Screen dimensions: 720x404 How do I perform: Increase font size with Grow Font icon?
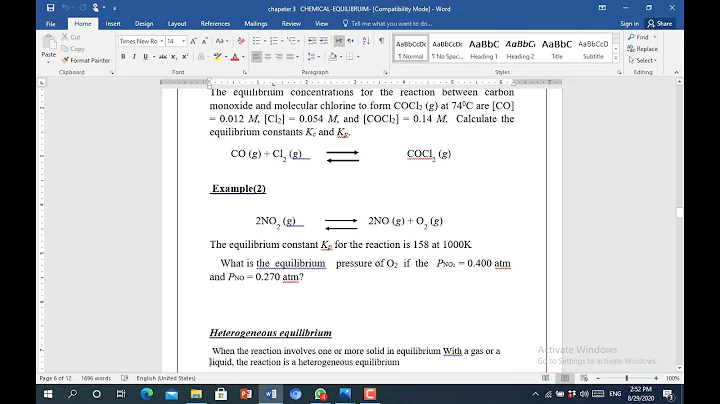click(193, 41)
